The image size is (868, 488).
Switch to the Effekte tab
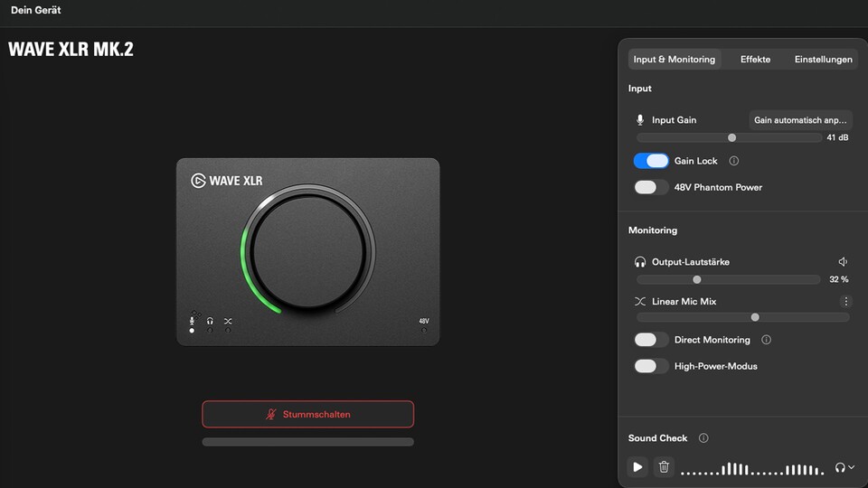[x=755, y=60]
